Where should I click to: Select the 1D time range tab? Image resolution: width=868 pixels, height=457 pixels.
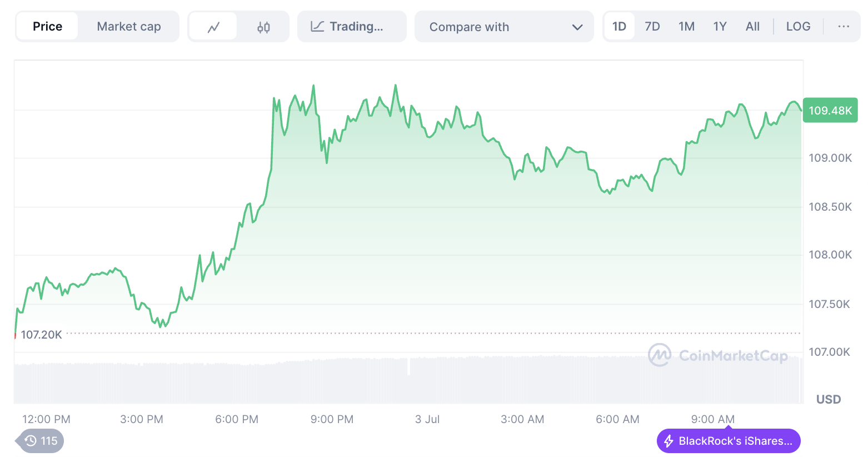[x=619, y=27]
